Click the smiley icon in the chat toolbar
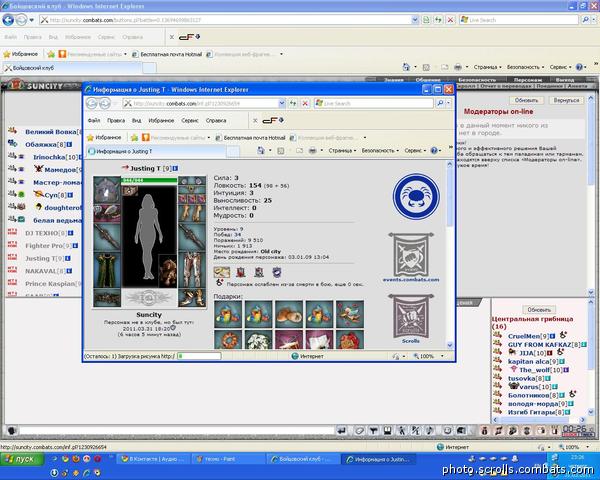Screen dimensions: 600x480 (447, 430)
